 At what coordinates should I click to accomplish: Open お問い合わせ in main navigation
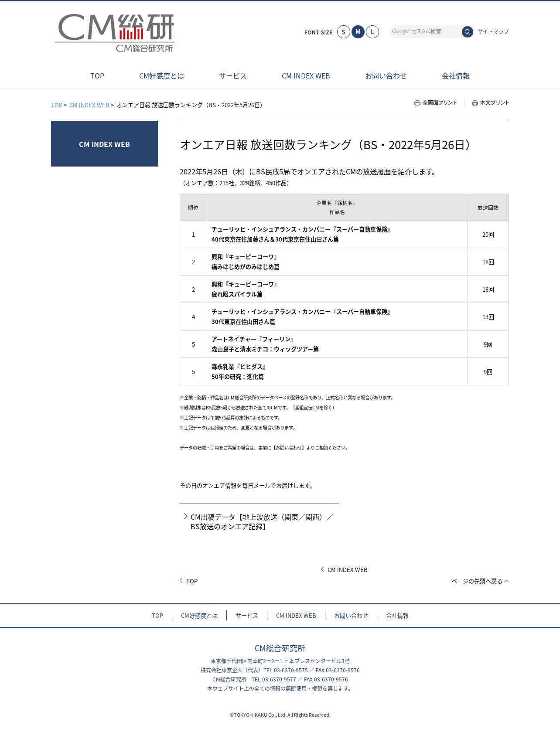pos(386,76)
